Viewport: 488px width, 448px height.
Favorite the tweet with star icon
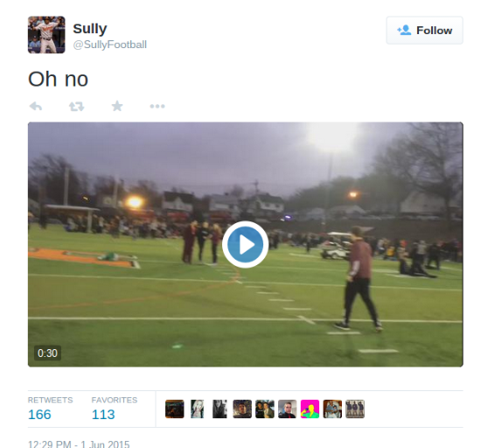click(x=117, y=106)
